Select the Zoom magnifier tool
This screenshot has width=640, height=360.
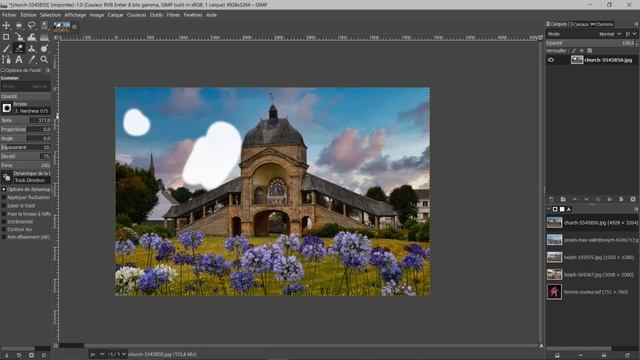[x=44, y=60]
